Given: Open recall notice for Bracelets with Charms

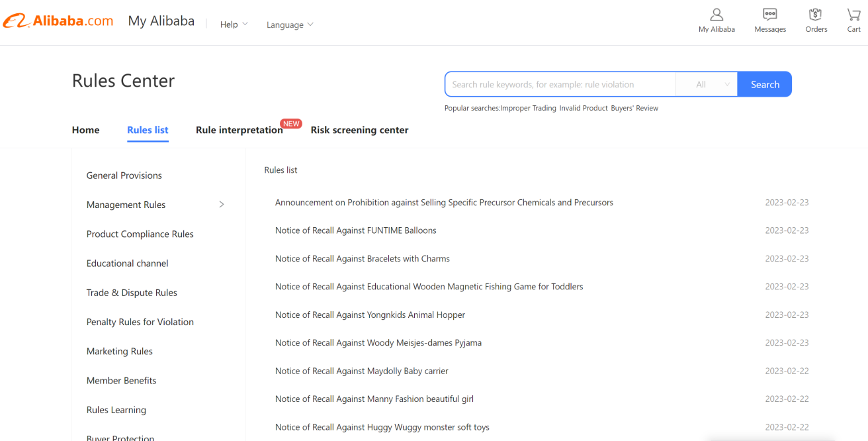Looking at the screenshot, I should (362, 259).
